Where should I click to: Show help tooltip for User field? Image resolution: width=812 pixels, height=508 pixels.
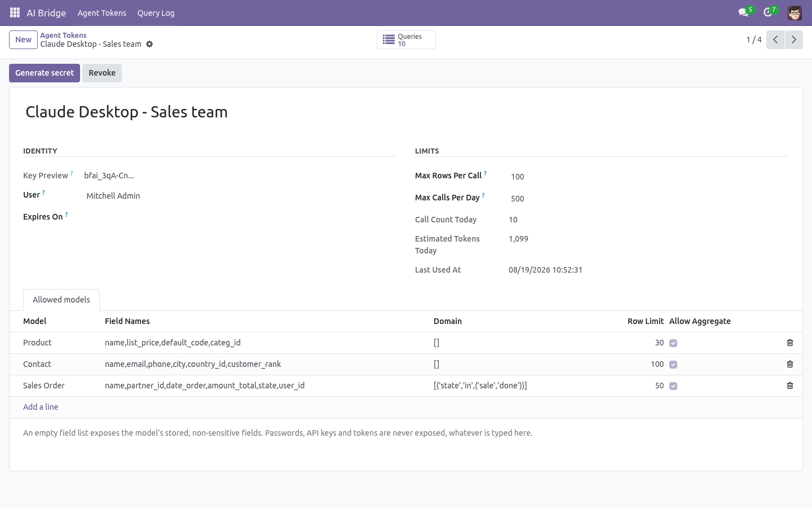43,192
